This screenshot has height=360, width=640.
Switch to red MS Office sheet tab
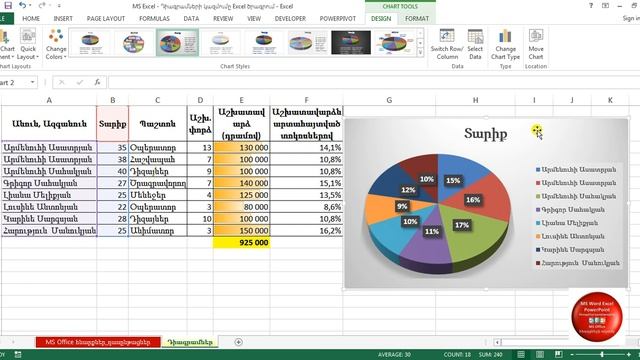[x=98, y=342]
